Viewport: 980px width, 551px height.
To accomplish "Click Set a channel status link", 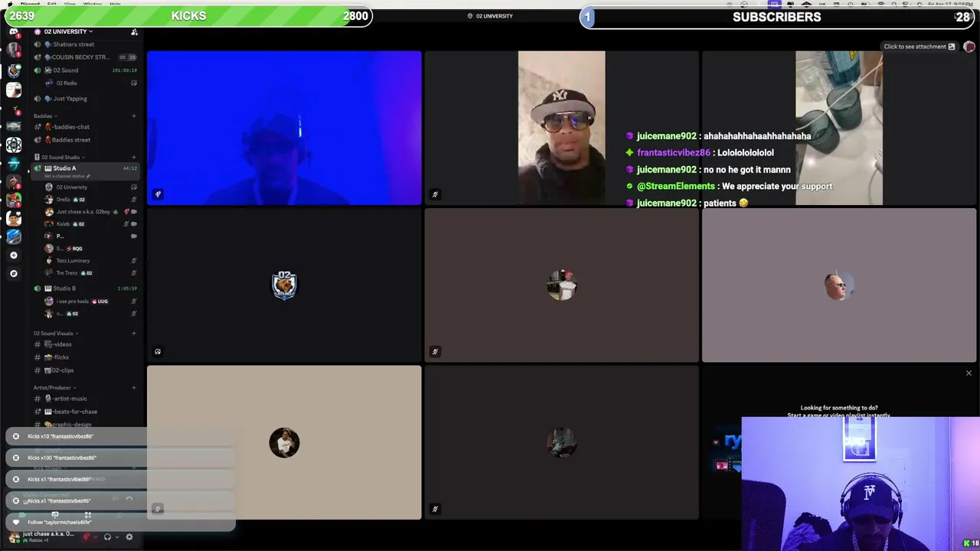I will pos(66,176).
